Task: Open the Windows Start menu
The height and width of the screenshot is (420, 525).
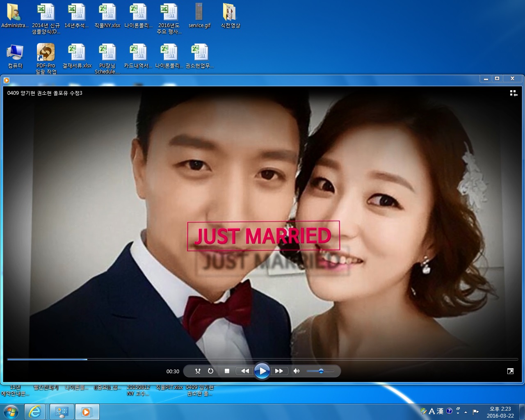Action: pyautogui.click(x=11, y=411)
